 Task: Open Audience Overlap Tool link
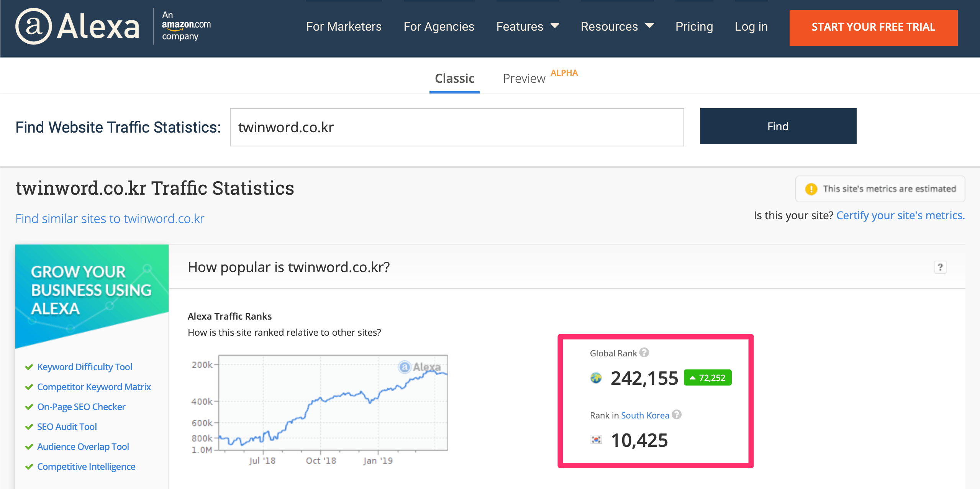(83, 446)
